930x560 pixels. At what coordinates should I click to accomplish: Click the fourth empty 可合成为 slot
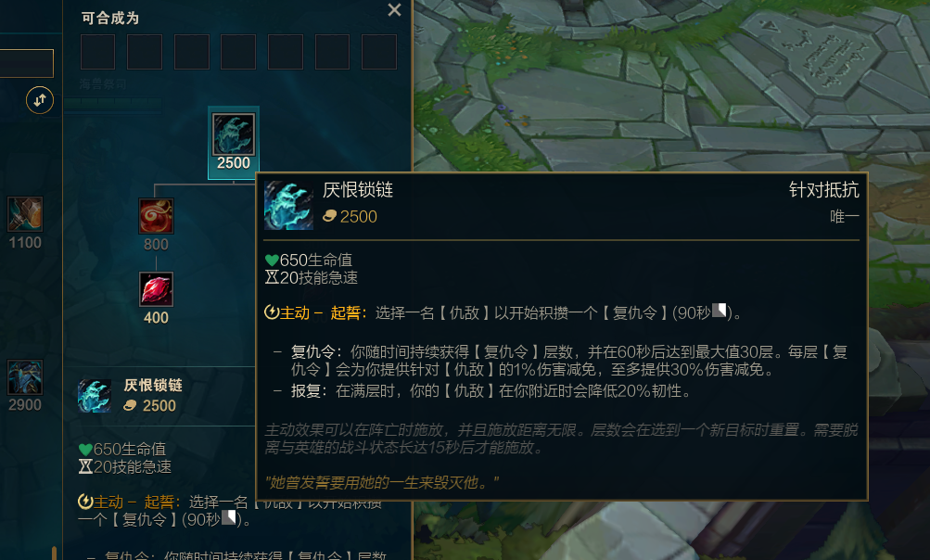[238, 52]
